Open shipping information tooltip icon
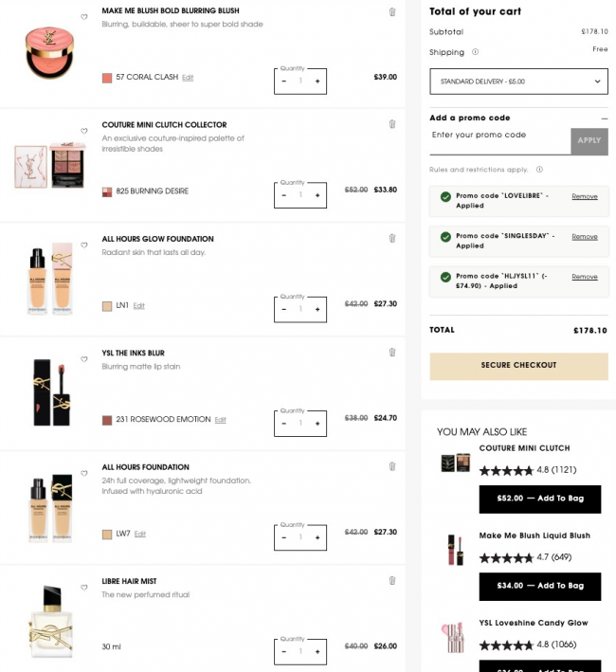This screenshot has height=672, width=616. point(475,52)
